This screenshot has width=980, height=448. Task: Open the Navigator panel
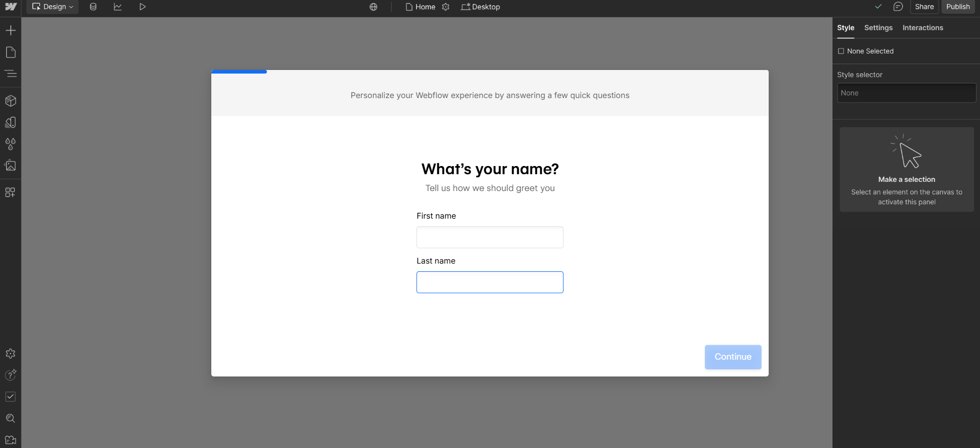pyautogui.click(x=11, y=74)
